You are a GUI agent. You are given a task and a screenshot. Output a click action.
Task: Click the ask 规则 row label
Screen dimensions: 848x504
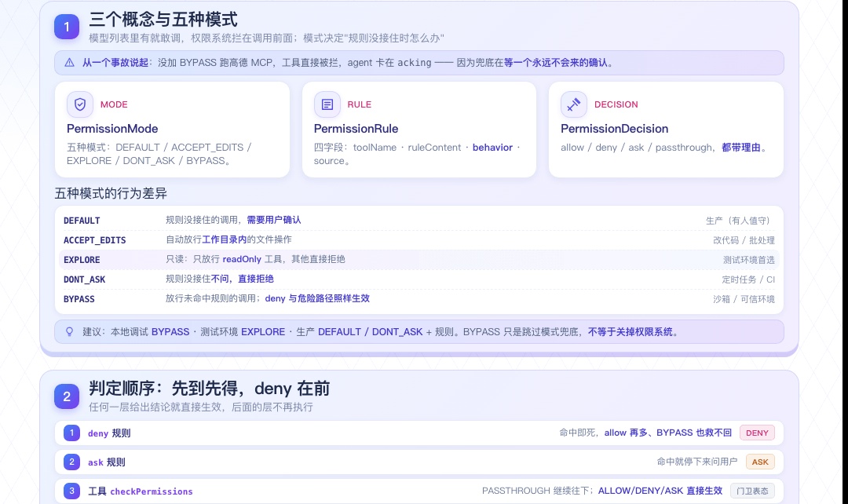107,462
